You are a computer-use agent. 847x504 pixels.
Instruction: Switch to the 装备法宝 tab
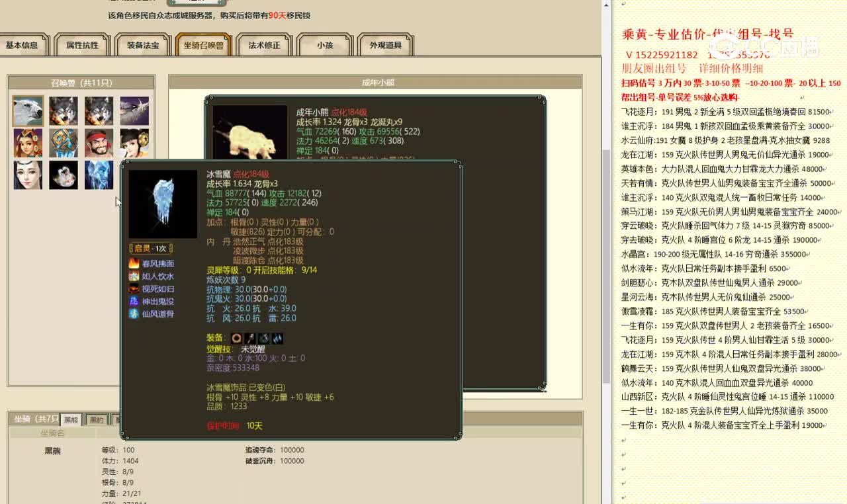point(143,45)
